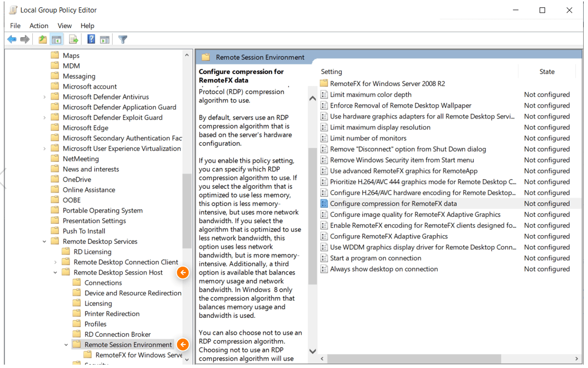Click the Export List toolbar icon
This screenshot has width=588, height=368.
[73, 40]
